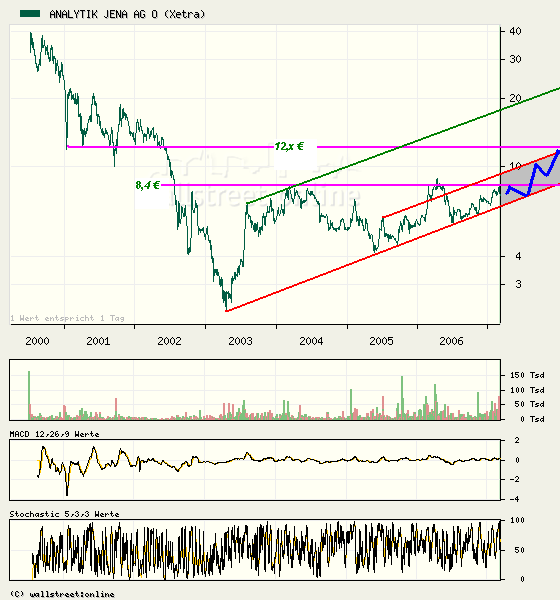560x600 pixels.
Task: Click the '0 Tsd' volume axis label
Action: point(532,419)
